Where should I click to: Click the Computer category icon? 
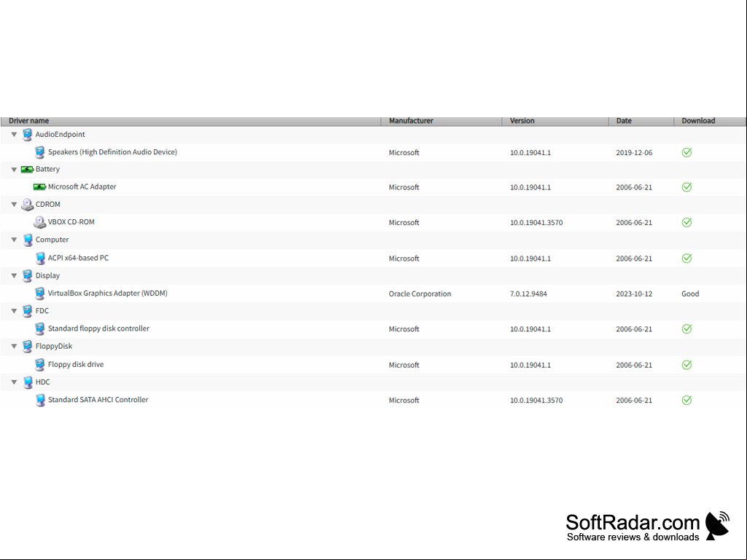click(28, 240)
